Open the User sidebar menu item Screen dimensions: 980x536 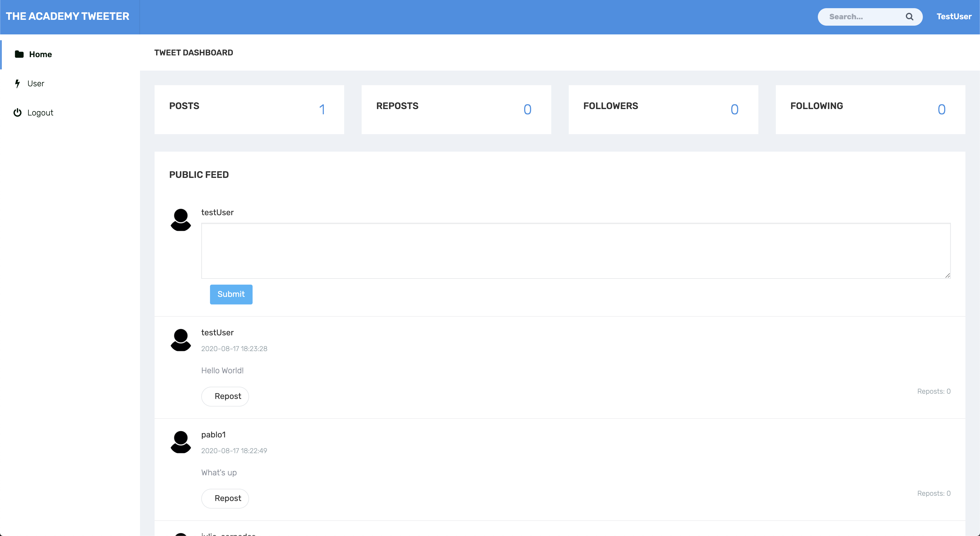pyautogui.click(x=36, y=83)
